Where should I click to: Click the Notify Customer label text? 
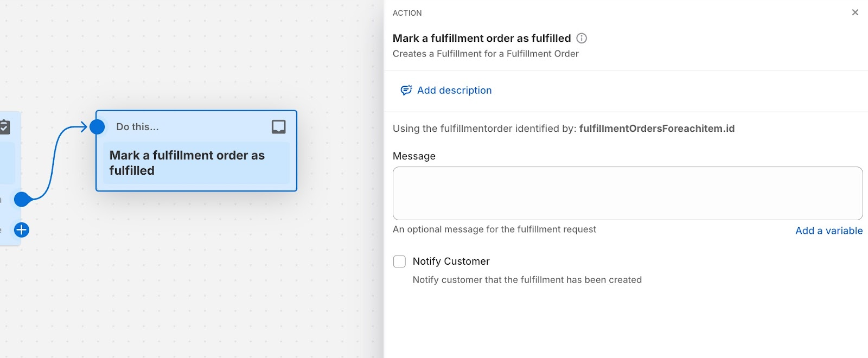pos(451,261)
